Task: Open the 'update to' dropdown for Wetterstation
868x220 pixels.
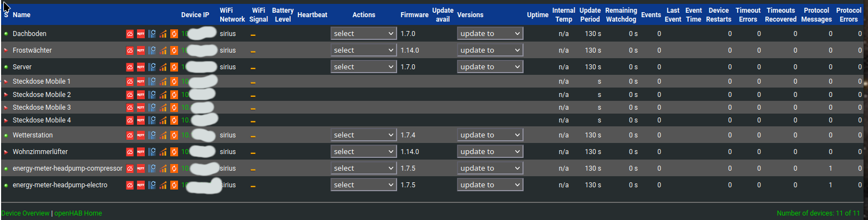Action: point(490,135)
